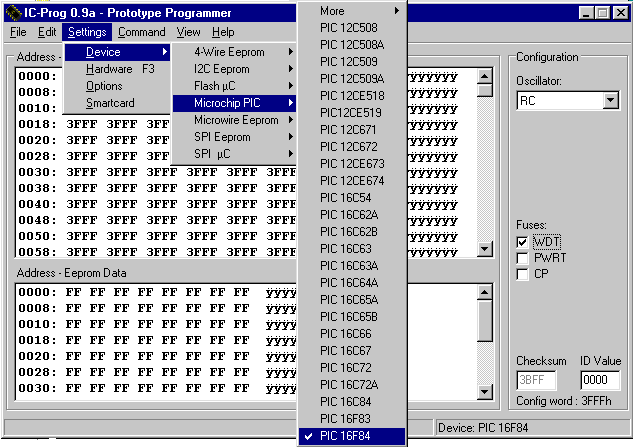Click Eeprom data row 0000 first FF
Image resolution: width=633 pixels, height=447 pixels.
[x=73, y=292]
